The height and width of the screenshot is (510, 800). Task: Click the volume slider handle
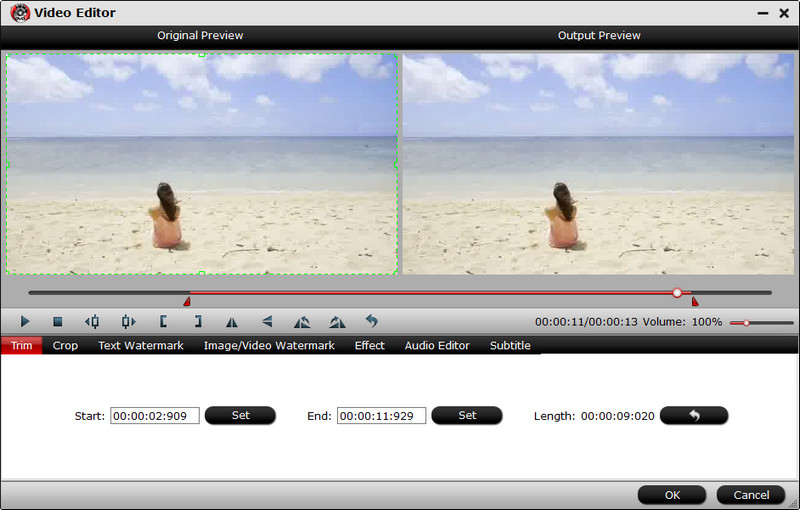click(746, 323)
